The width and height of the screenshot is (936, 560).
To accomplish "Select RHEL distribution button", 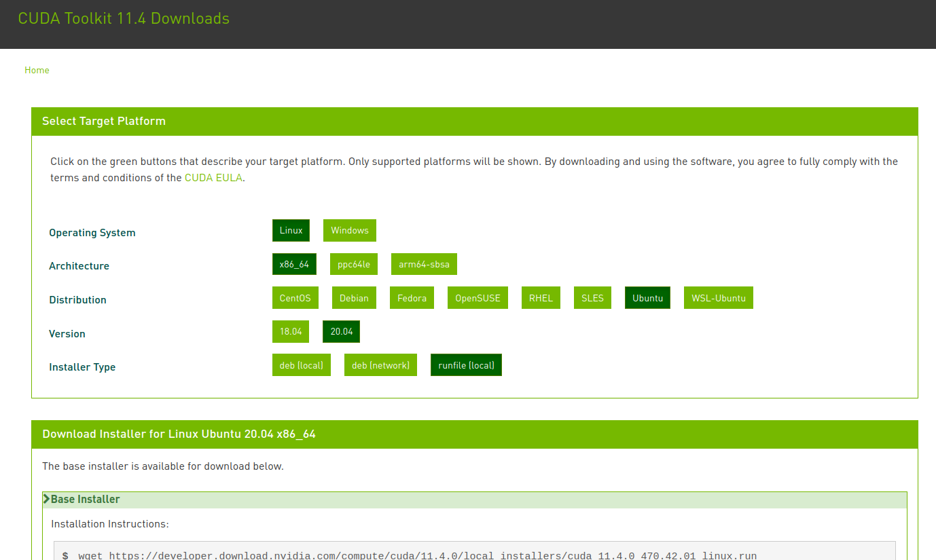I will coord(541,298).
